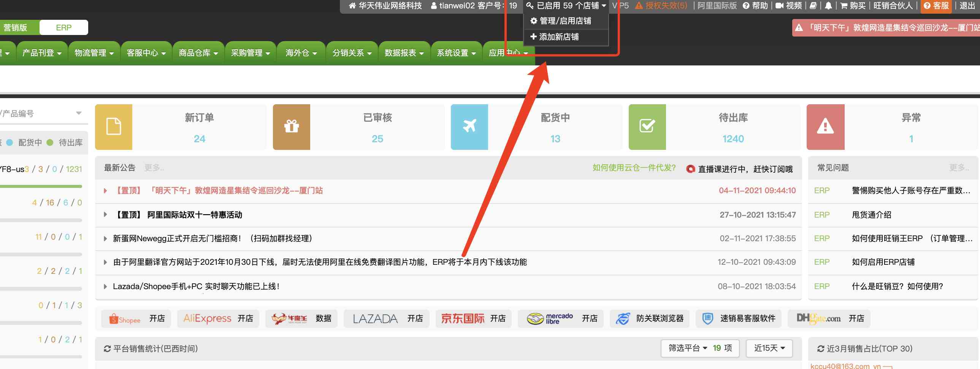Open the book manual icon in top bar
This screenshot has width=980, height=369.
coord(813,6)
